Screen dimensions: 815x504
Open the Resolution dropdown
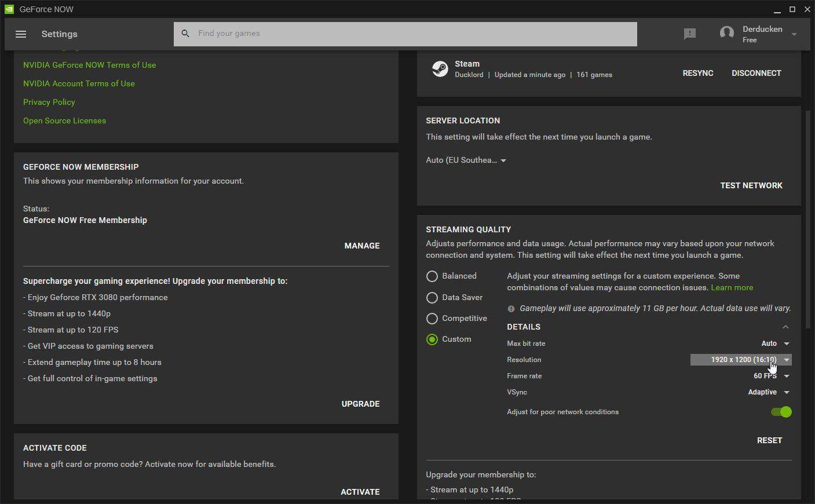(x=741, y=360)
